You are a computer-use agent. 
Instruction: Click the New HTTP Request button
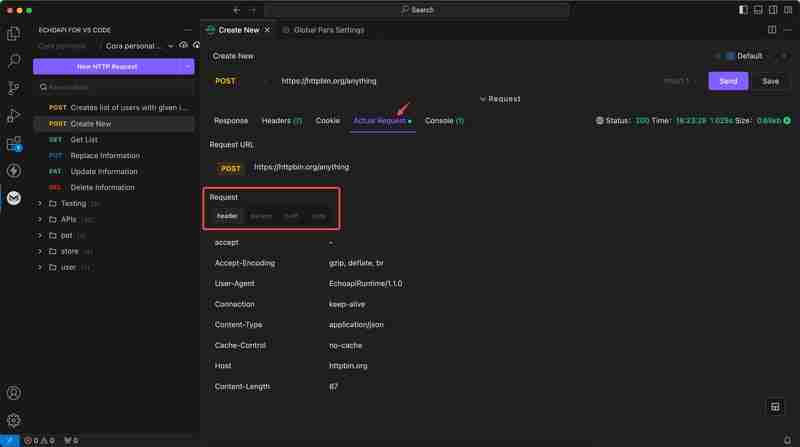107,67
